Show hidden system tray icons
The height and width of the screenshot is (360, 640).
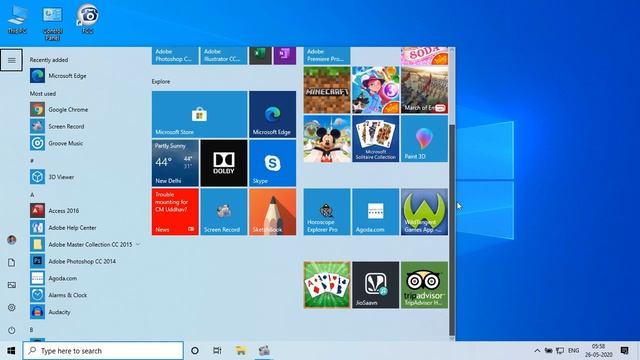coord(537,351)
